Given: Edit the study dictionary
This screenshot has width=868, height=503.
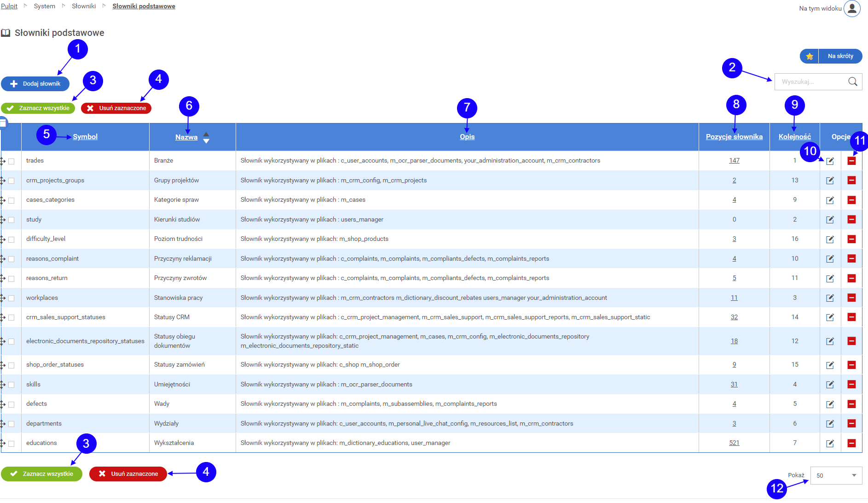Looking at the screenshot, I should [830, 220].
